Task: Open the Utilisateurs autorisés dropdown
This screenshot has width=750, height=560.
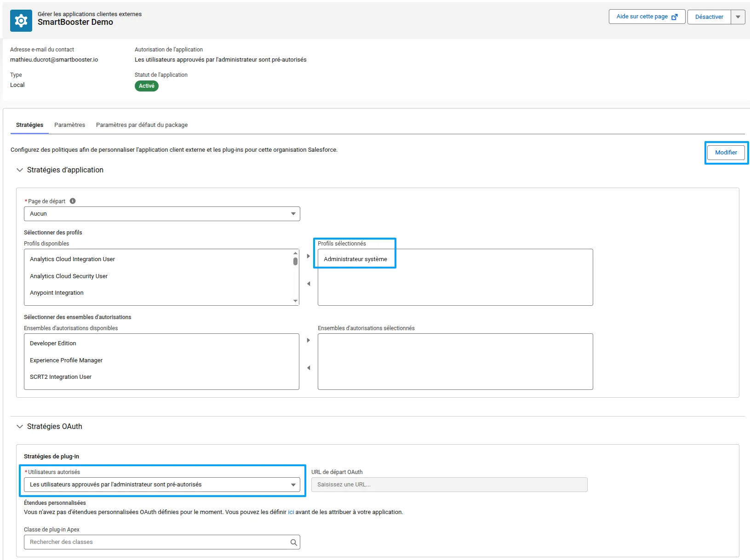Action: point(162,485)
